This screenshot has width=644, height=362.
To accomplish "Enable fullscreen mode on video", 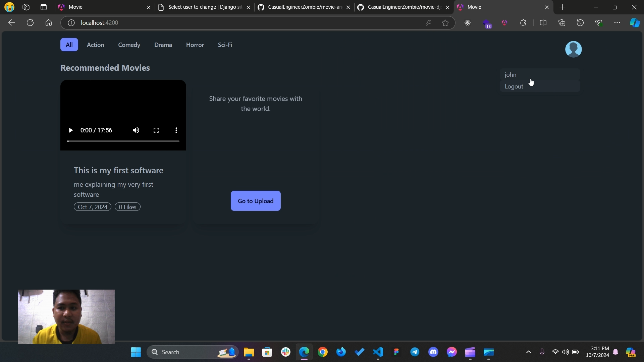I will [156, 130].
